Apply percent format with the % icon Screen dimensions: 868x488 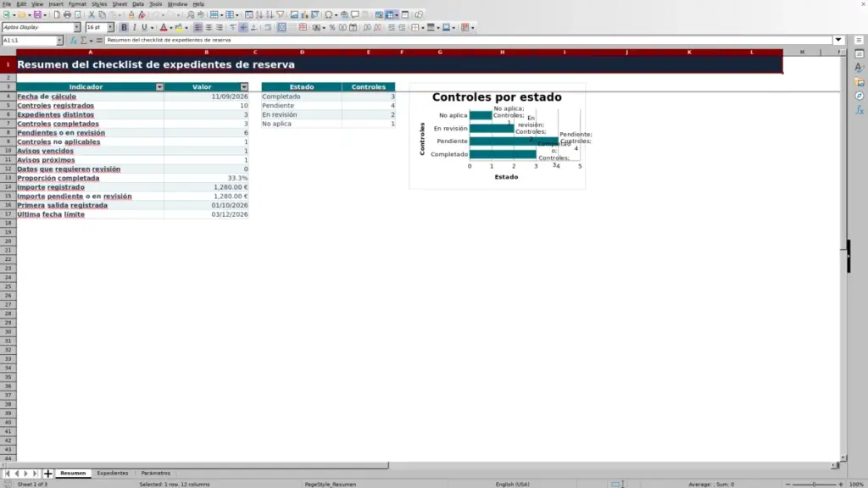pyautogui.click(x=331, y=27)
